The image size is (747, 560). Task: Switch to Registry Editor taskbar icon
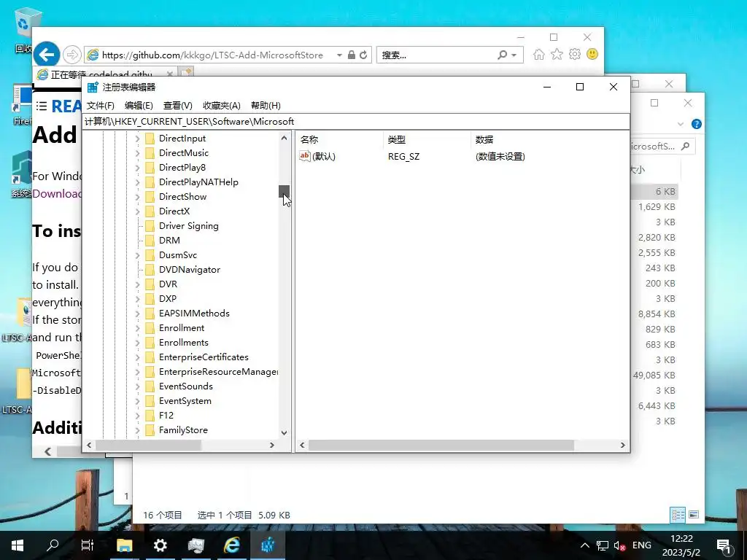(x=268, y=545)
